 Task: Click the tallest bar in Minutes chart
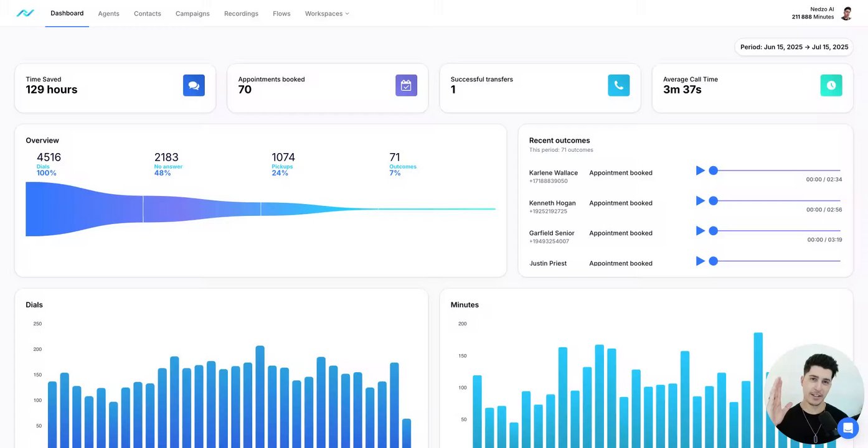pyautogui.click(x=758, y=390)
